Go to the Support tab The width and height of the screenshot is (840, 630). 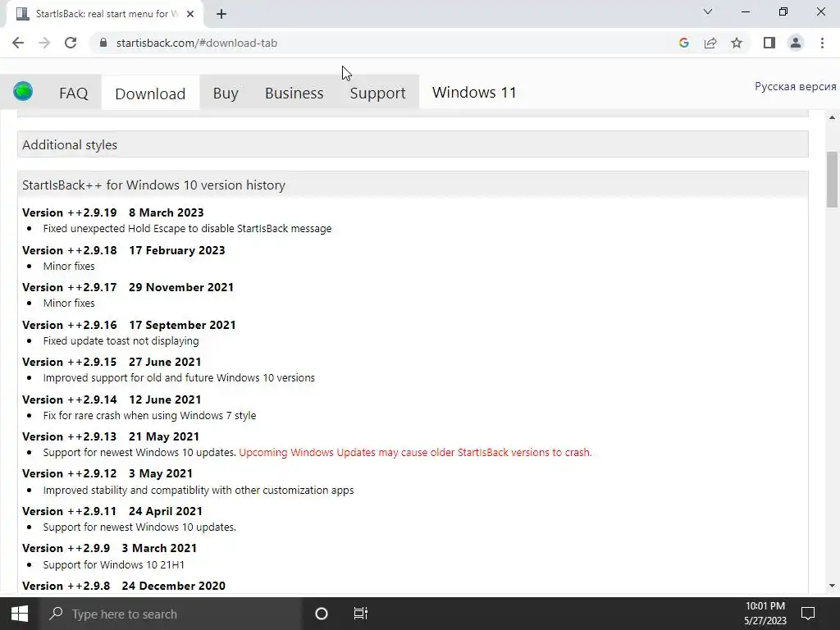click(x=377, y=94)
